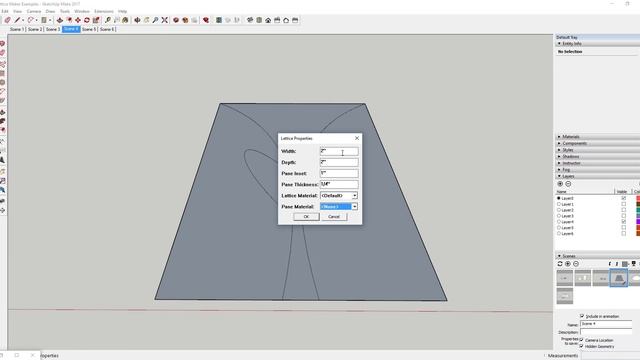640x360 pixels.
Task: Expand the Components tray panel
Action: click(x=574, y=143)
